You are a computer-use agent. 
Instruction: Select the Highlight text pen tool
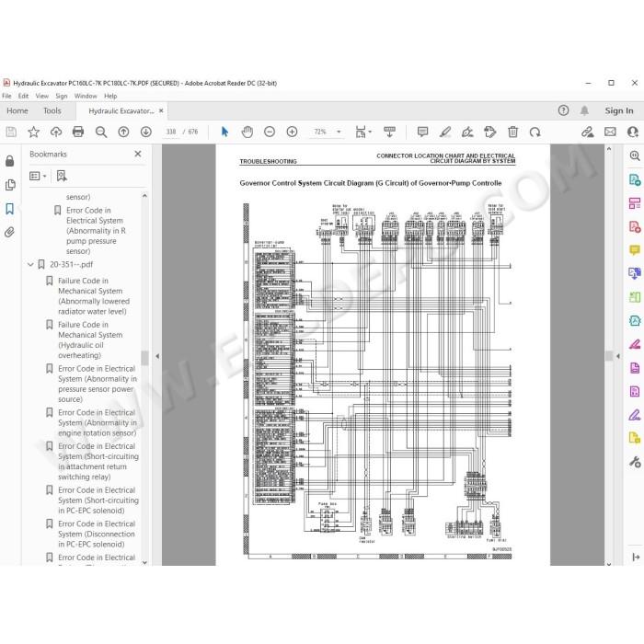tap(445, 132)
